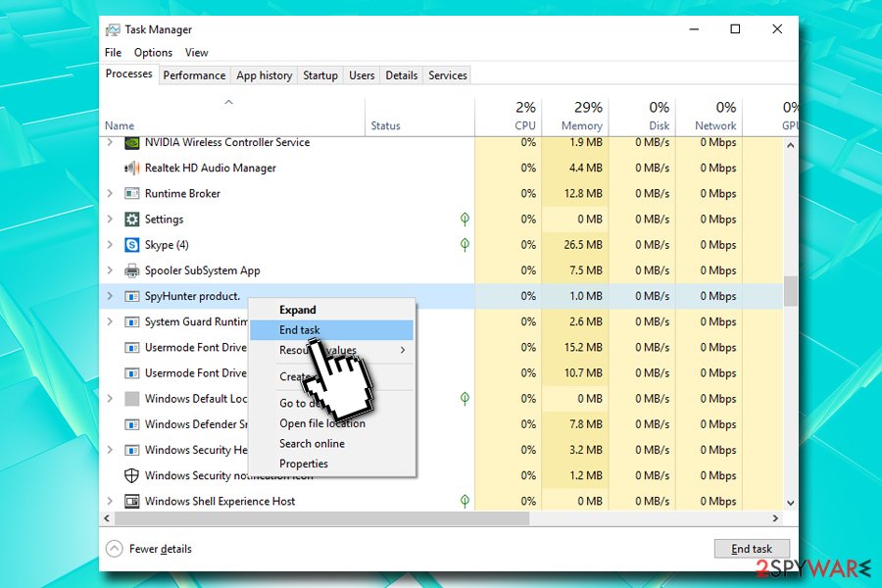Image resolution: width=882 pixels, height=588 pixels.
Task: Switch to the Users tab
Action: 362,75
